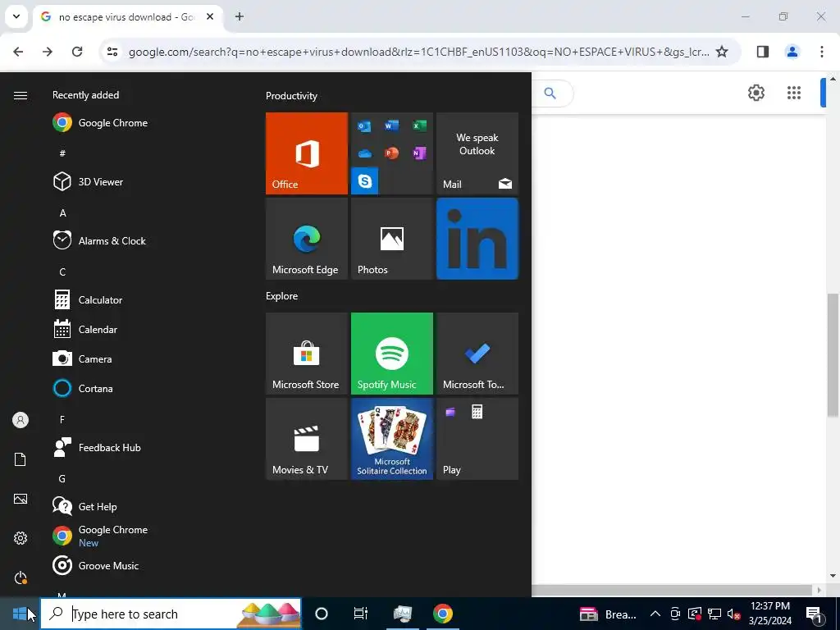840x630 pixels.
Task: Open Google Chrome under Recently added
Action: pyautogui.click(x=100, y=123)
